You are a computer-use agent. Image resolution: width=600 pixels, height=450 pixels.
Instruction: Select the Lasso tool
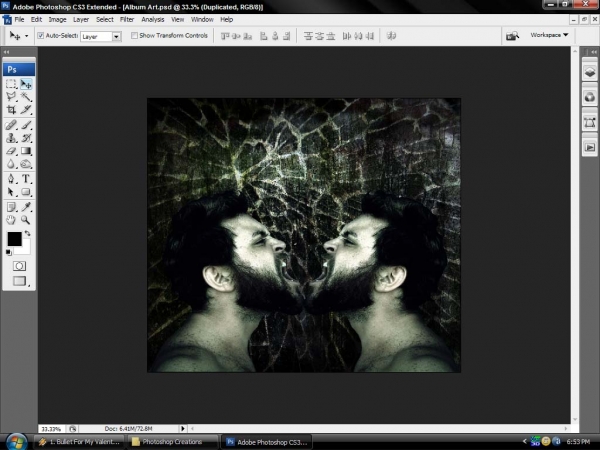pos(11,96)
